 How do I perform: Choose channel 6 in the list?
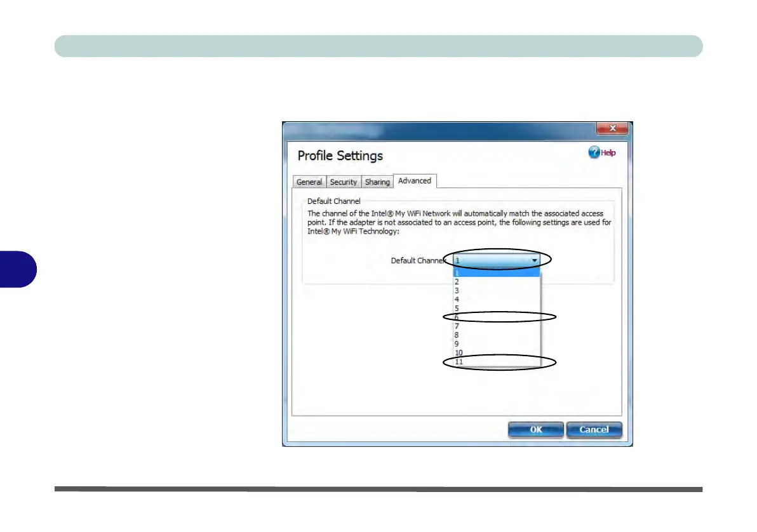496,317
